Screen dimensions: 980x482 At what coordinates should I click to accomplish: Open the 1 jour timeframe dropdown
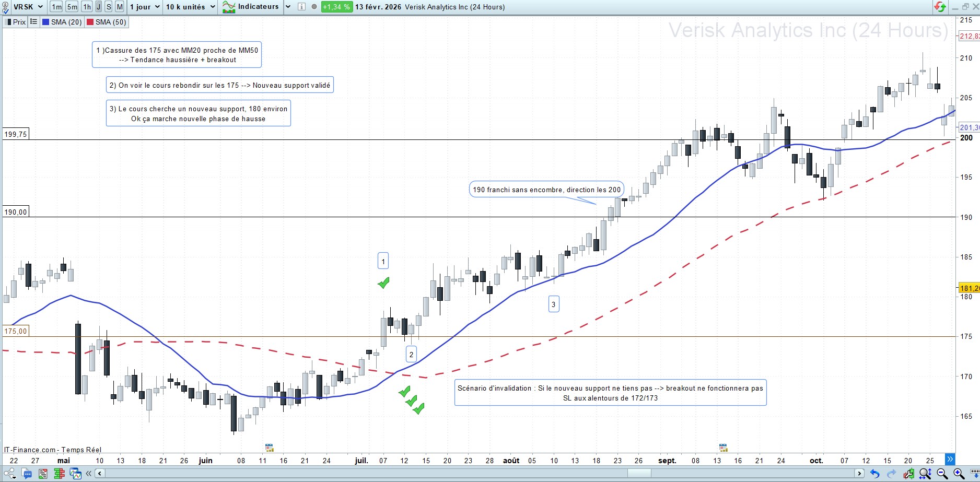(145, 7)
